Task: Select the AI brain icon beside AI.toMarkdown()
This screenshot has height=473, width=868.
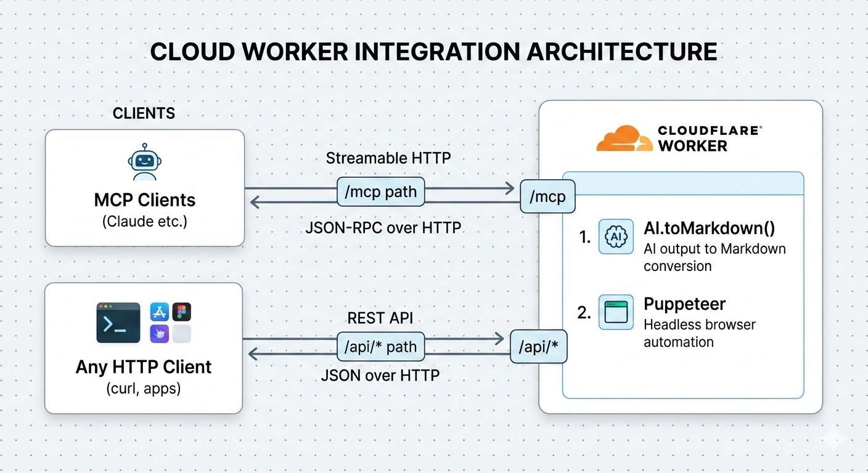Action: pos(616,236)
